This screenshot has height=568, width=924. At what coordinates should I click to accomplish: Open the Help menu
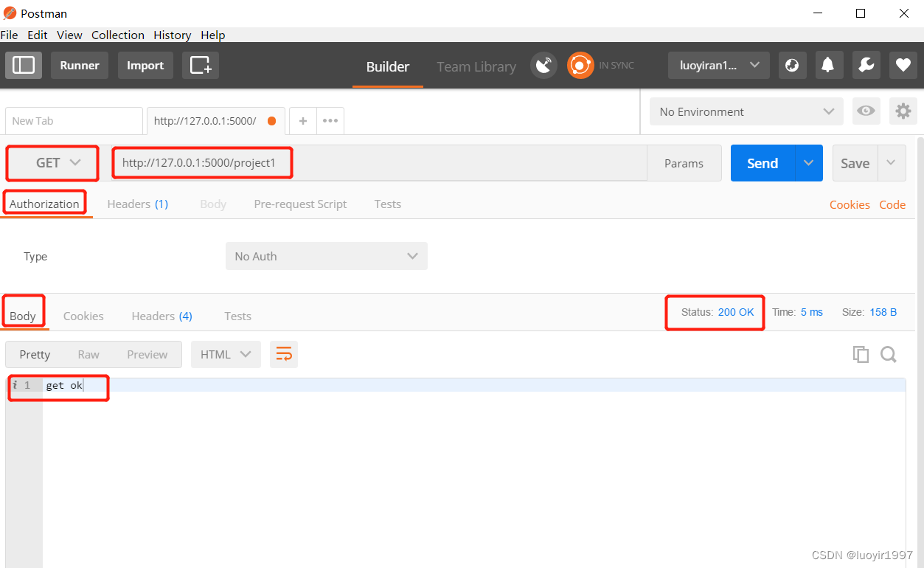[x=213, y=35]
